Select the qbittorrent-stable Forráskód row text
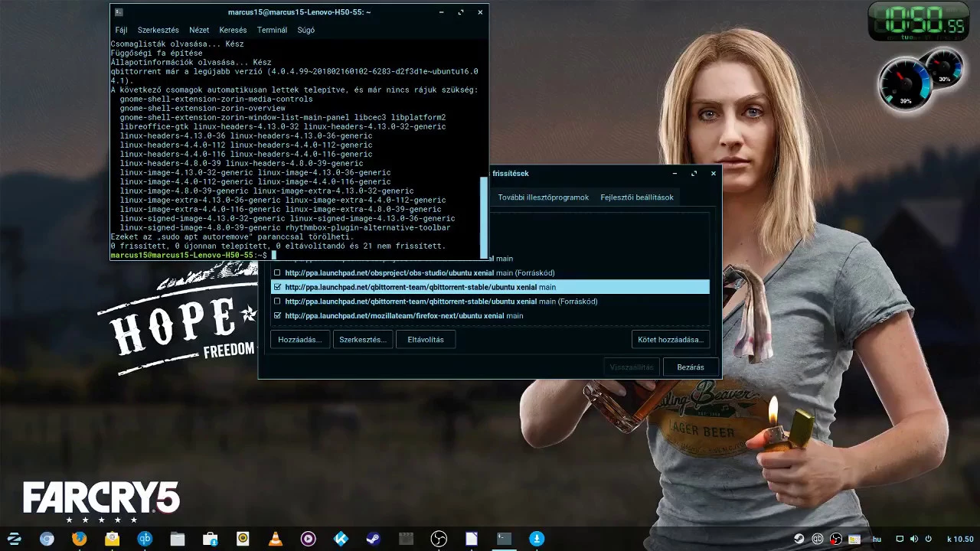The height and width of the screenshot is (551, 980). pos(441,302)
